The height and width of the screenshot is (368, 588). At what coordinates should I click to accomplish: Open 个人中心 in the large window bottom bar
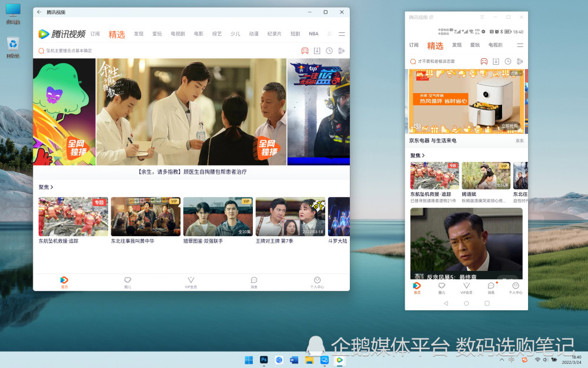coord(317,282)
